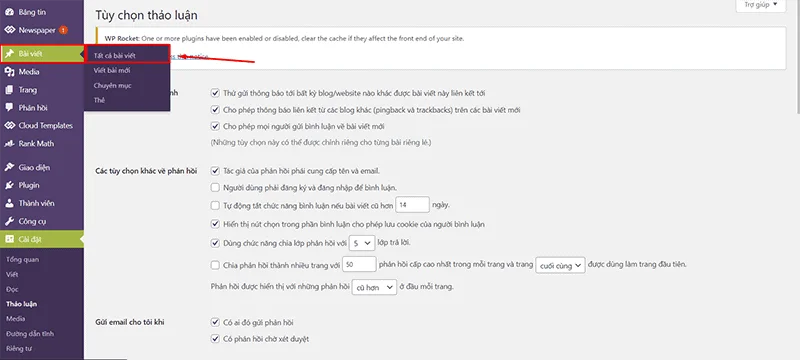Open the Bài viết menu
The height and width of the screenshot is (360, 800).
click(x=42, y=54)
